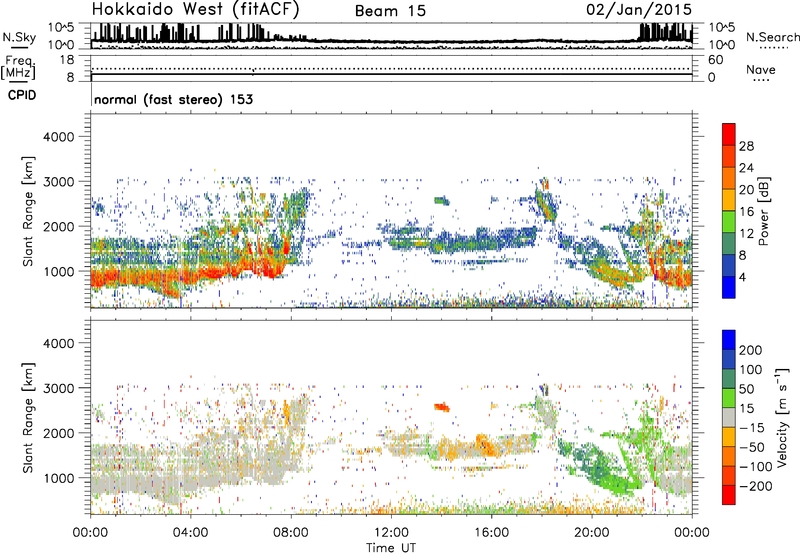Viewport: 800px width, 554px height.
Task: Click the date '02/Jan/2015'
Action: 639,10
